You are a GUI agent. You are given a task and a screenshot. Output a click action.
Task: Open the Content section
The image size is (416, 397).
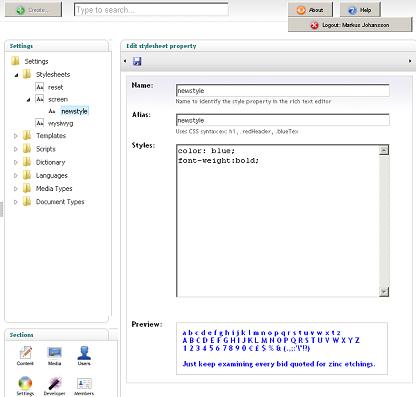click(x=25, y=356)
